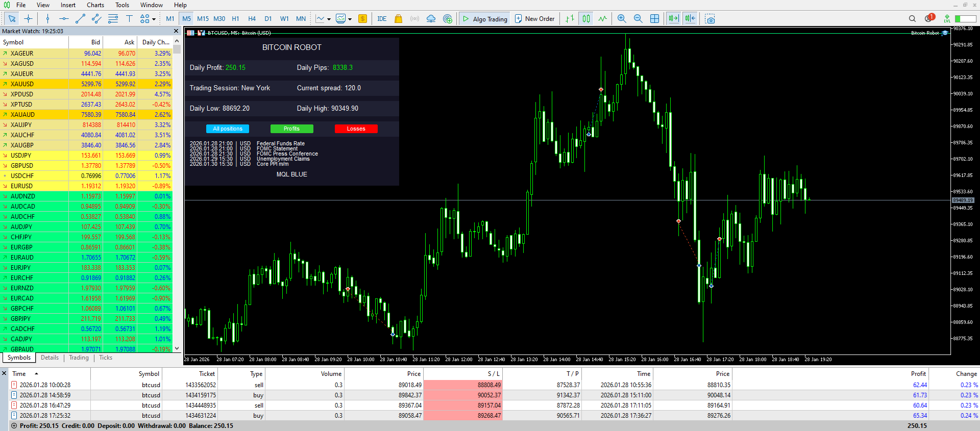Screen dimensions: 980x431
Task: Open the Tools menu
Action: (x=122, y=5)
